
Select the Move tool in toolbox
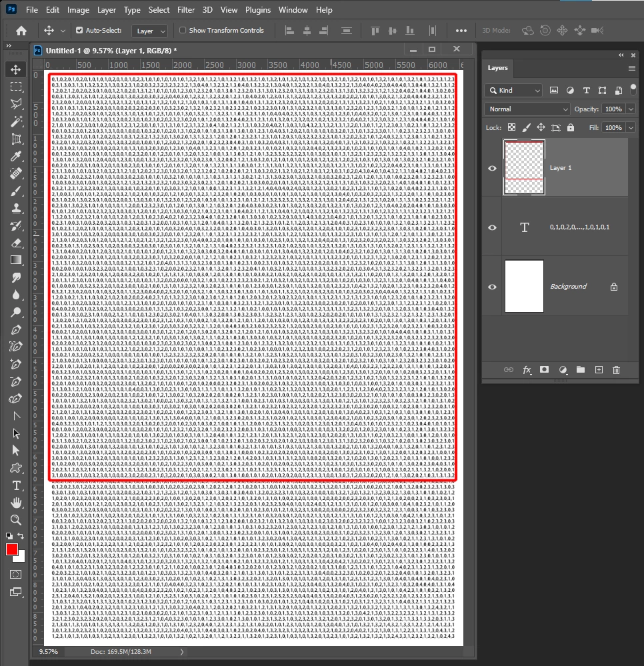(x=16, y=69)
